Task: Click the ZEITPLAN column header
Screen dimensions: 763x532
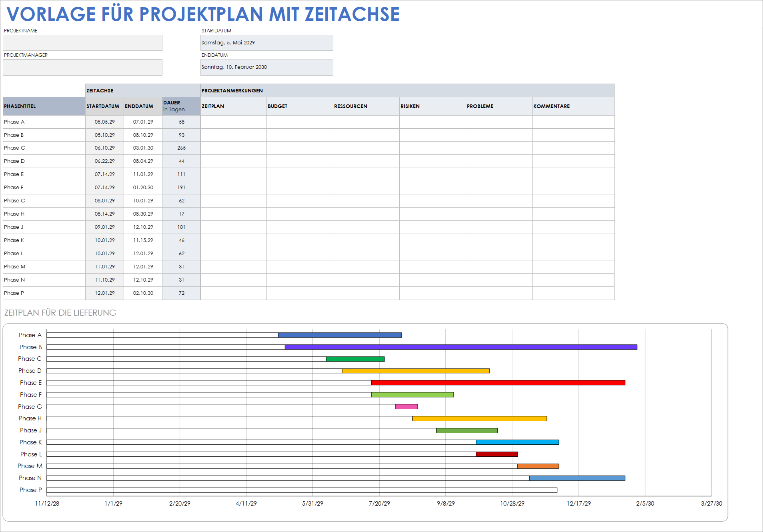Action: [x=234, y=106]
